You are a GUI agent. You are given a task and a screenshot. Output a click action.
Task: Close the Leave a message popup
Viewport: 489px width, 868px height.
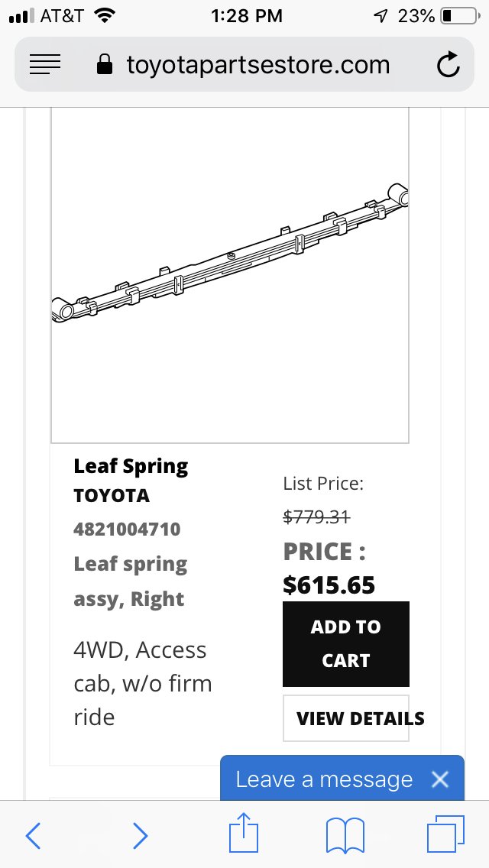pyautogui.click(x=439, y=779)
